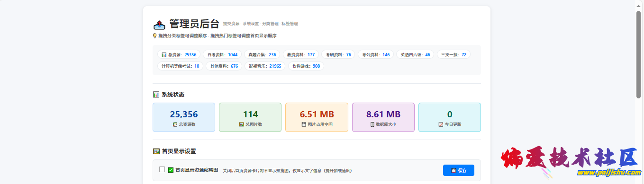Screen dimensions: 644x184
Task: Click the picture icon next to 总图片数
Action: coord(241,124)
